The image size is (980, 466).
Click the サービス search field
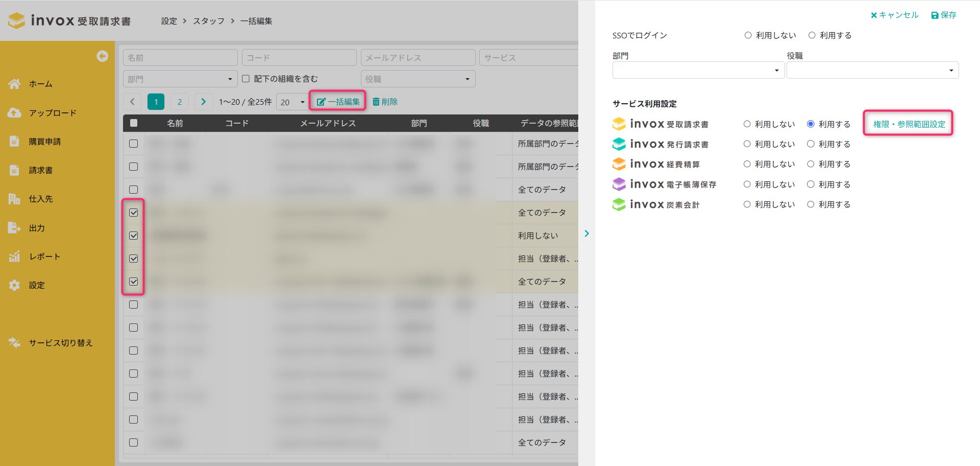point(529,57)
